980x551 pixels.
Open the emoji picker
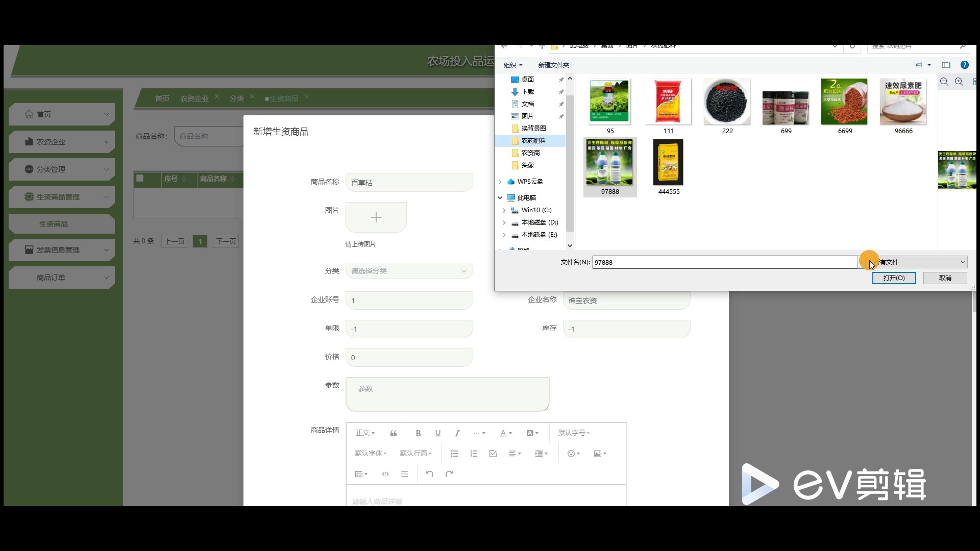coord(574,454)
